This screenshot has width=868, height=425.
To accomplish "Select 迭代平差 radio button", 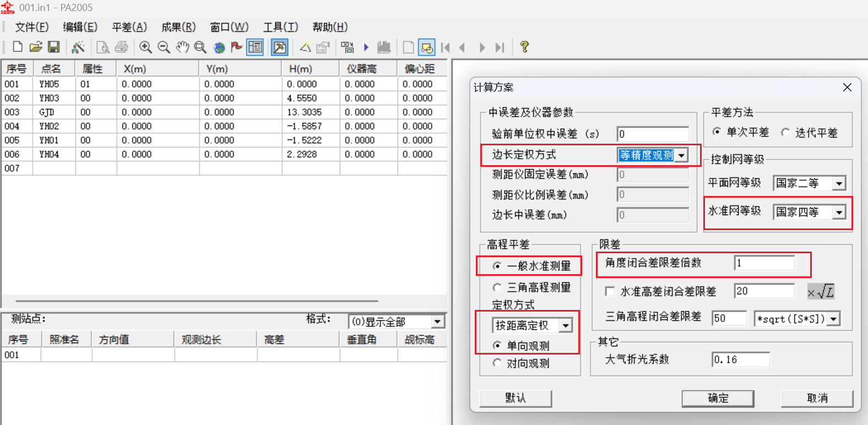I will click(x=785, y=133).
